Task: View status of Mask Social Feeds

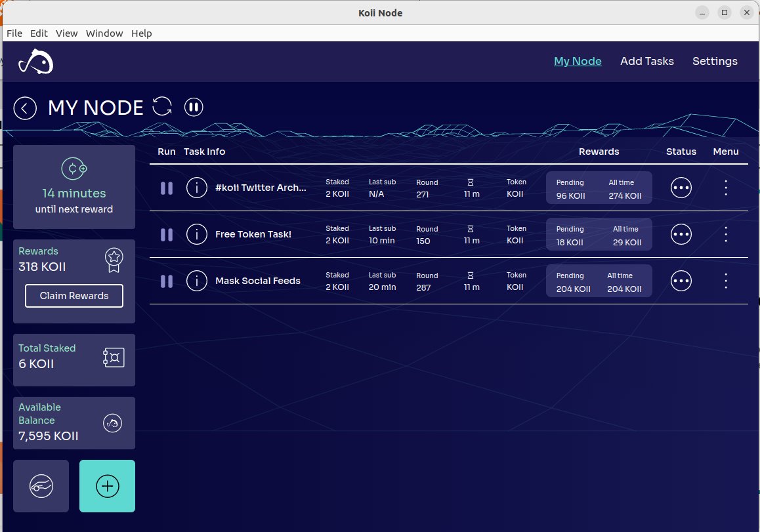Action: [x=681, y=281]
